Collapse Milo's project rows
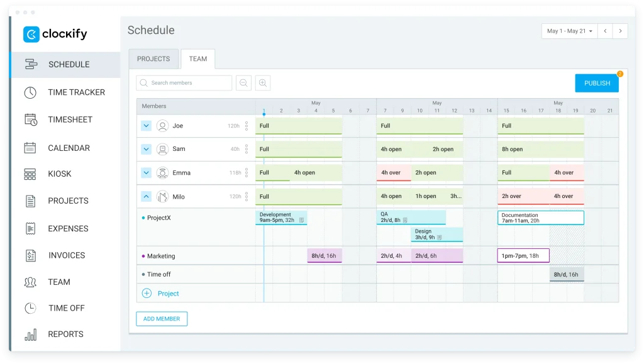This screenshot has height=364, width=644. (x=146, y=196)
